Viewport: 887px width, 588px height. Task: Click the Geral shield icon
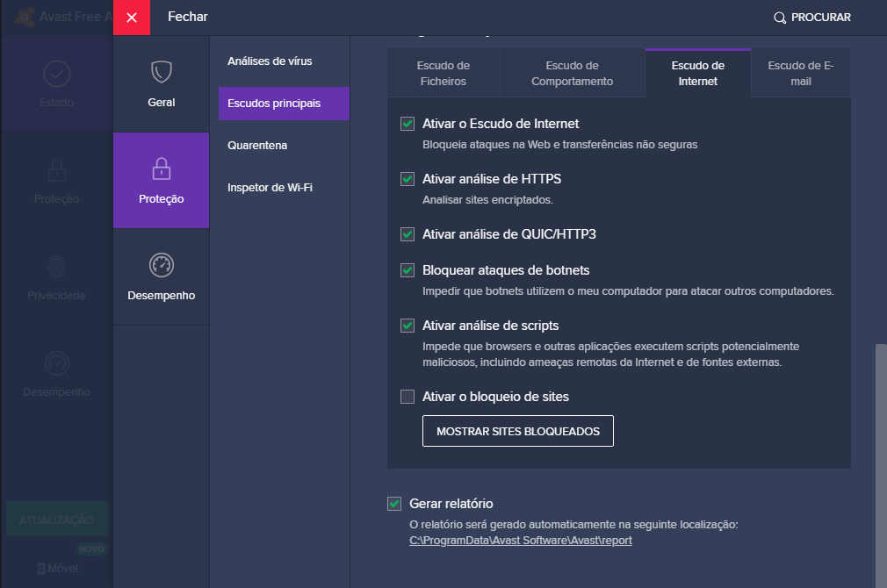162,72
